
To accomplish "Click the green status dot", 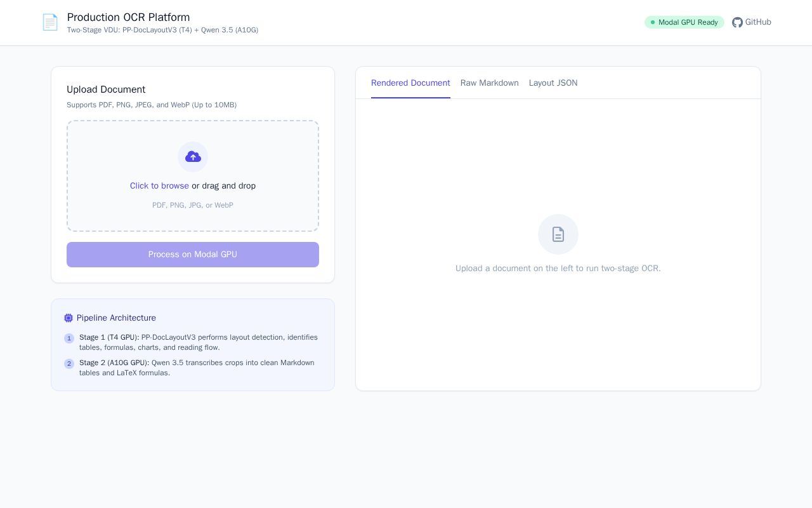I will (653, 22).
